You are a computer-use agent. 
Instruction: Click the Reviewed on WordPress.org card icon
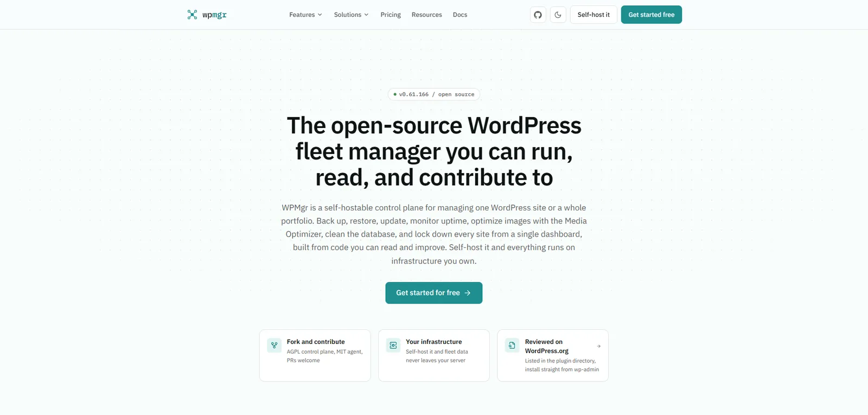[512, 345]
